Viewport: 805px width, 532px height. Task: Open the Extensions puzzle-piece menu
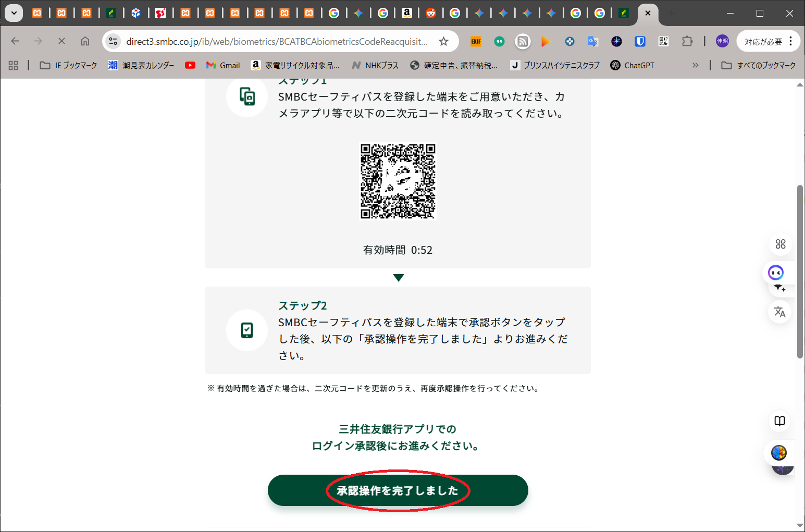pyautogui.click(x=687, y=42)
